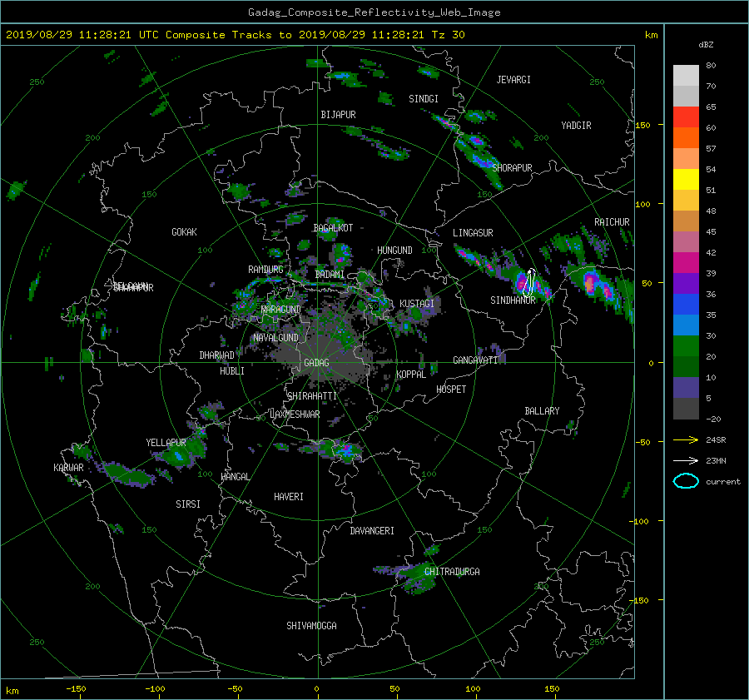Click the GADAG radar center label
Screen dimensions: 749x700
coord(316,363)
